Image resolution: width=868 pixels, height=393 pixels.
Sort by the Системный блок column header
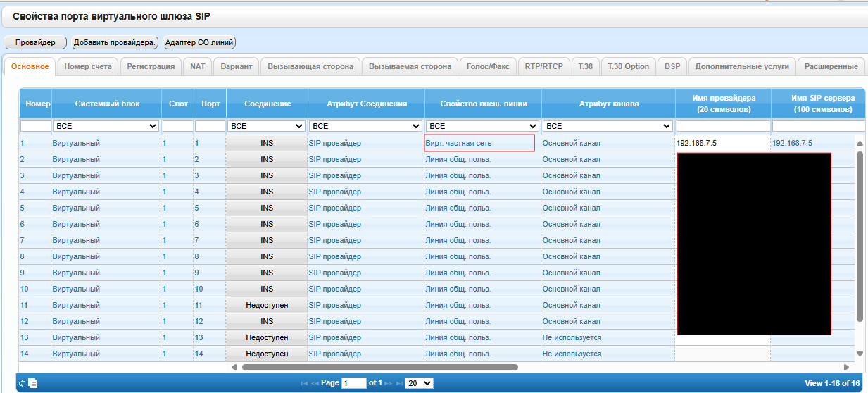tap(106, 104)
